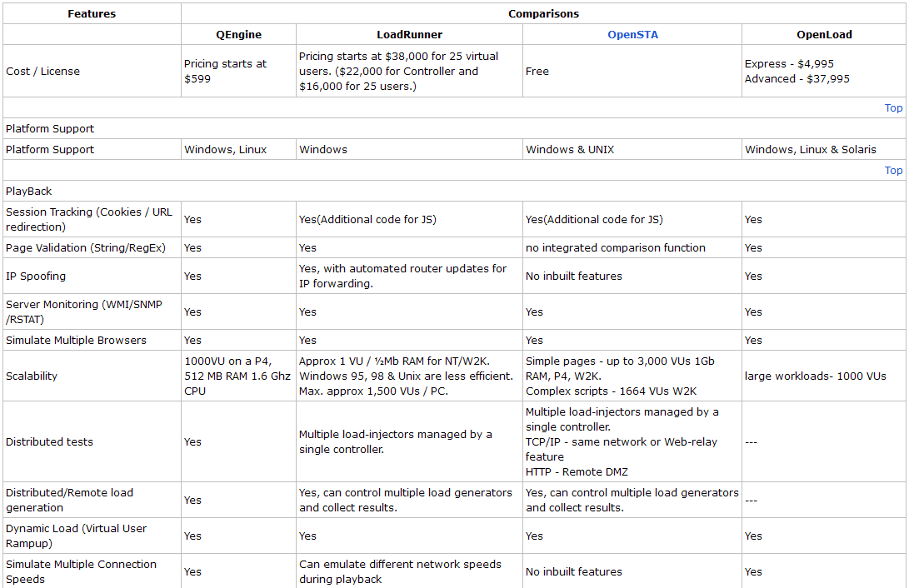Click the "LoadRunner" column header
Screen dimensions: 909x588
[x=409, y=35]
